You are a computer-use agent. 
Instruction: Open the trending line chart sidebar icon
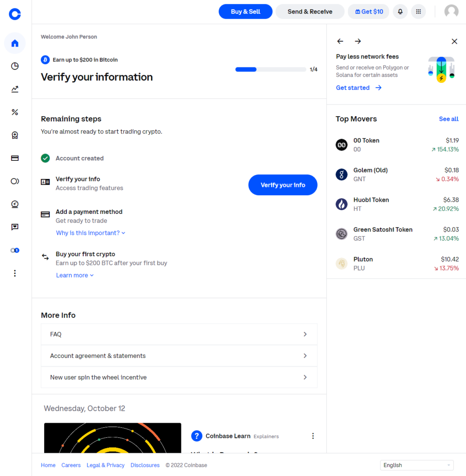[x=14, y=89]
